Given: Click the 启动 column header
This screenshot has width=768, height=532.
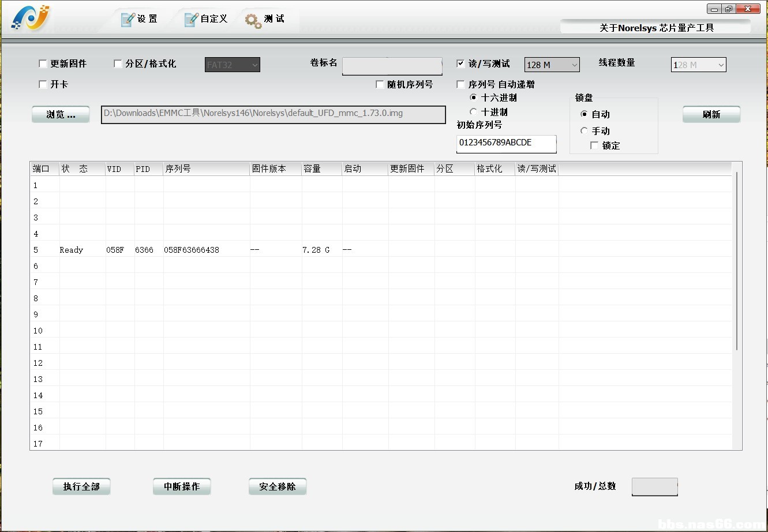Looking at the screenshot, I should click(x=365, y=168).
